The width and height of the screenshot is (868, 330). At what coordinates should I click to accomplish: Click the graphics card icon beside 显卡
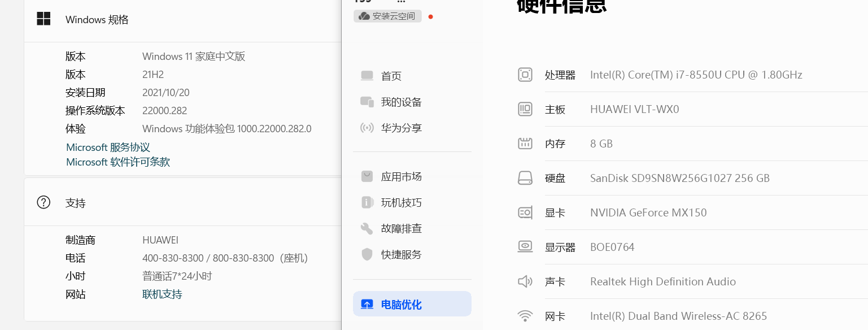525,212
